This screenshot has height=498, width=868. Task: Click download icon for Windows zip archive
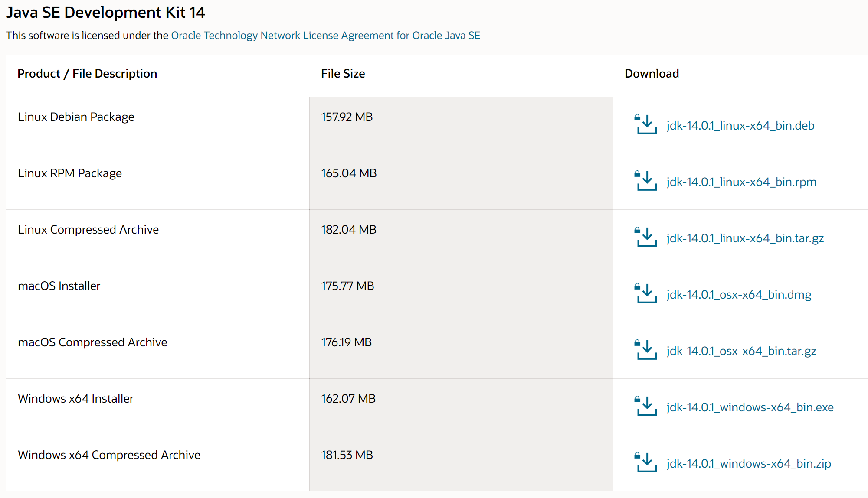point(646,463)
